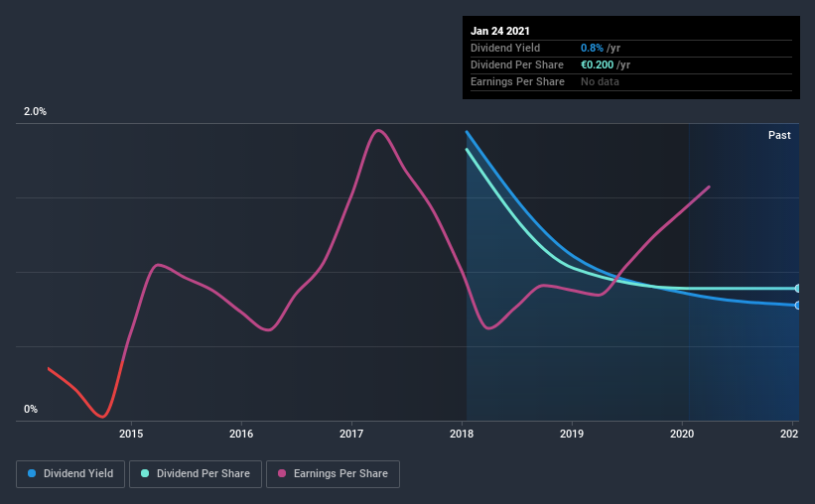
Task: Click the 2016 x-axis label
Action: 241,434
